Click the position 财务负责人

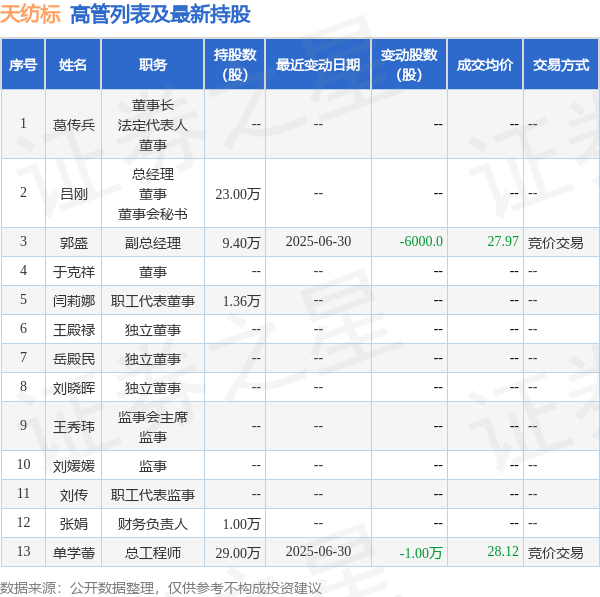click(153, 524)
